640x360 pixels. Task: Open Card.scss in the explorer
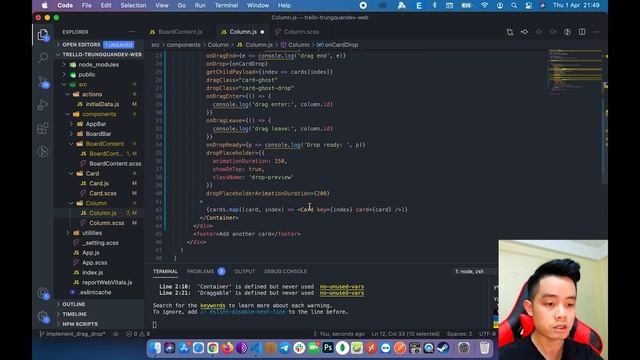tap(103, 193)
